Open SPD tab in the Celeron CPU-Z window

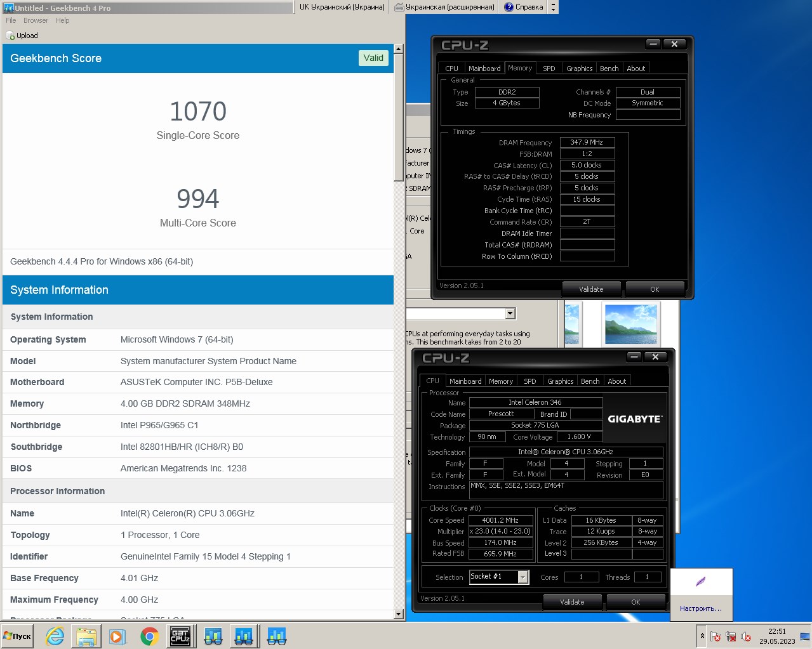click(x=530, y=381)
